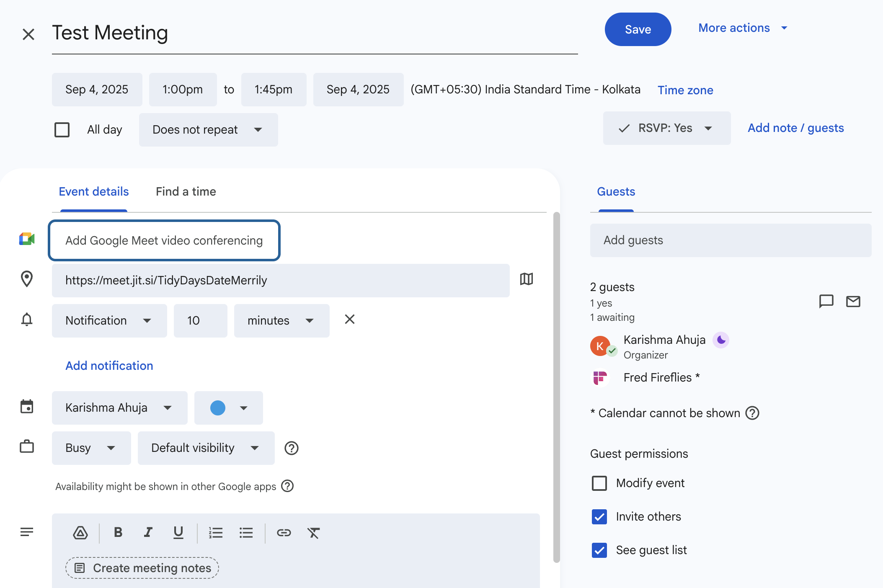The width and height of the screenshot is (883, 588).
Task: Remove the 10 minutes notification
Action: click(x=349, y=320)
